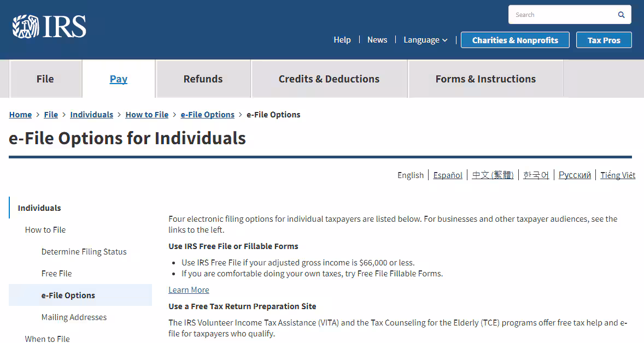Select e-File Options sidebar item
Screen dimensions: 644x343
[x=80, y=295]
